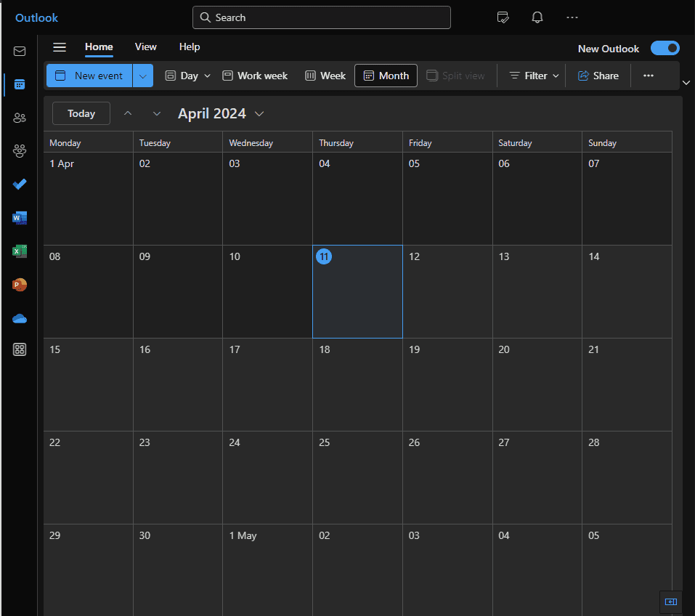Toggle the hamburger navigation pane button
The width and height of the screenshot is (695, 616).
coord(60,47)
